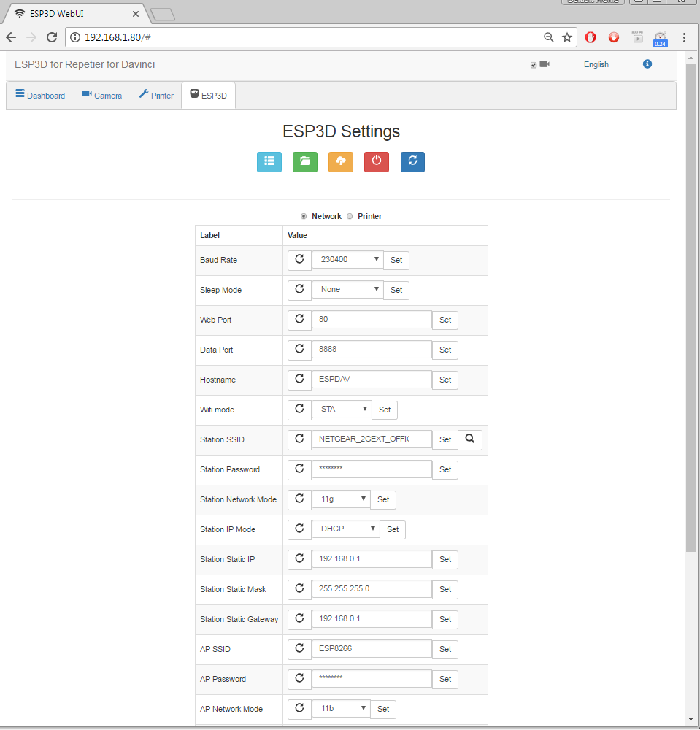Switch to the Printer tab
700x730 pixels.
pos(156,95)
